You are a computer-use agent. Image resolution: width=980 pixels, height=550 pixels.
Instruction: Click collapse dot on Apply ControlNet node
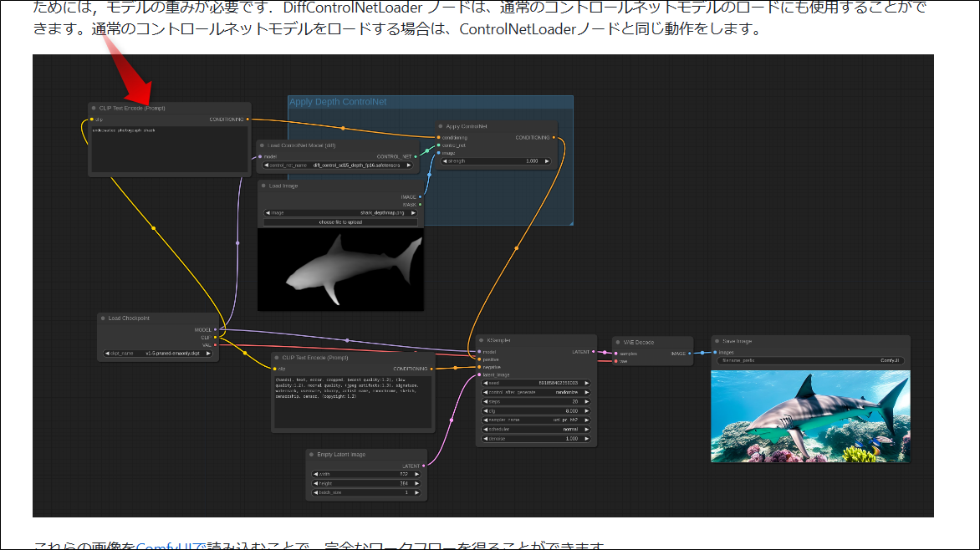441,126
